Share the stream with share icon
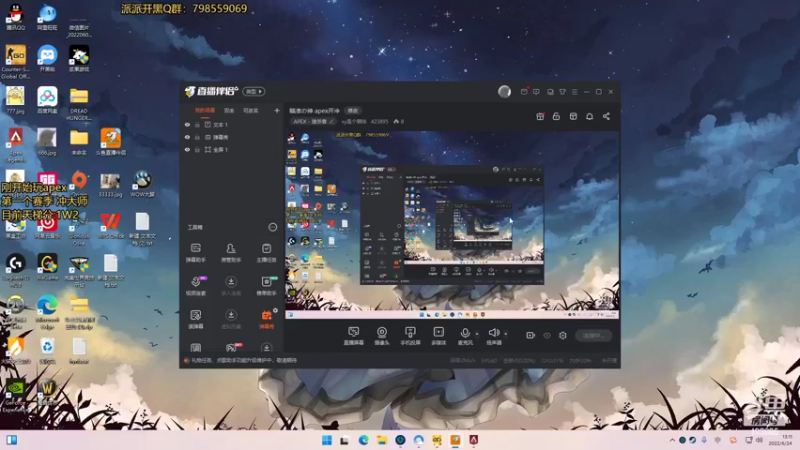Image resolution: width=800 pixels, height=450 pixels. 606,116
